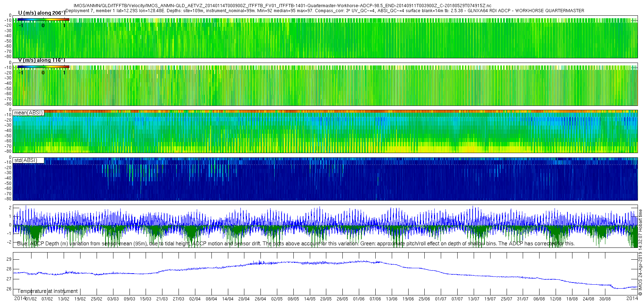Click the '30/08' date tick label
644x304 pixels.
pos(605,299)
